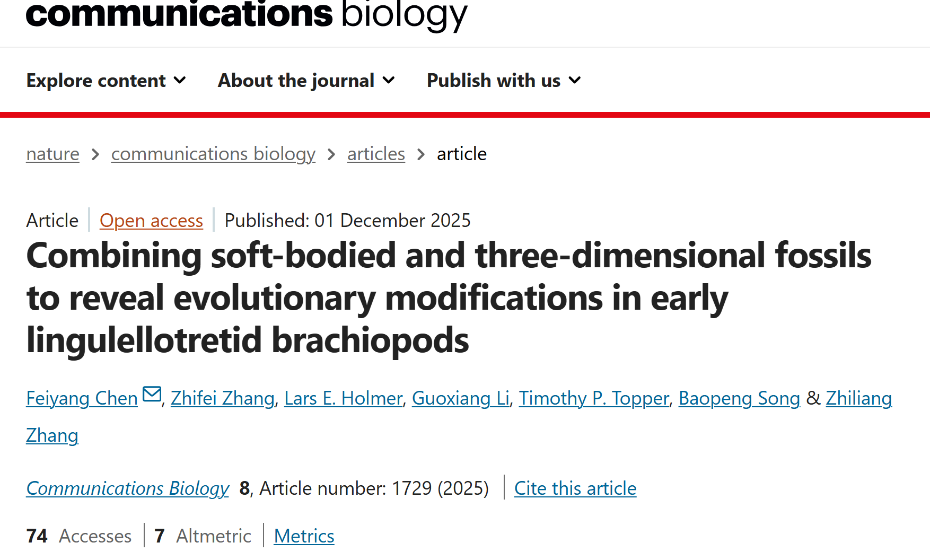Navigate to the articles breadcrumb
This screenshot has width=930, height=560.
[x=376, y=154]
